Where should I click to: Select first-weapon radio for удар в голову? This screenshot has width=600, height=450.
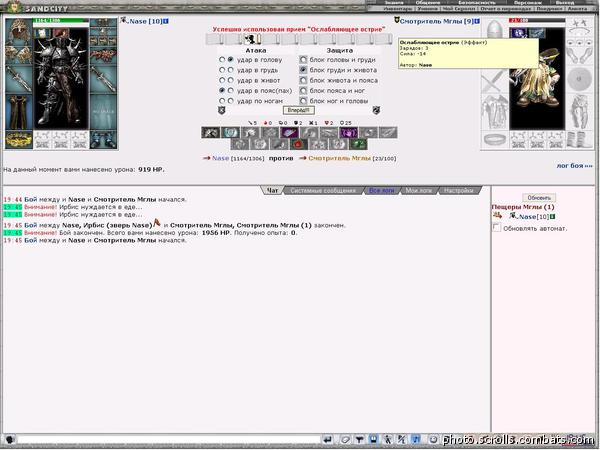(222, 60)
